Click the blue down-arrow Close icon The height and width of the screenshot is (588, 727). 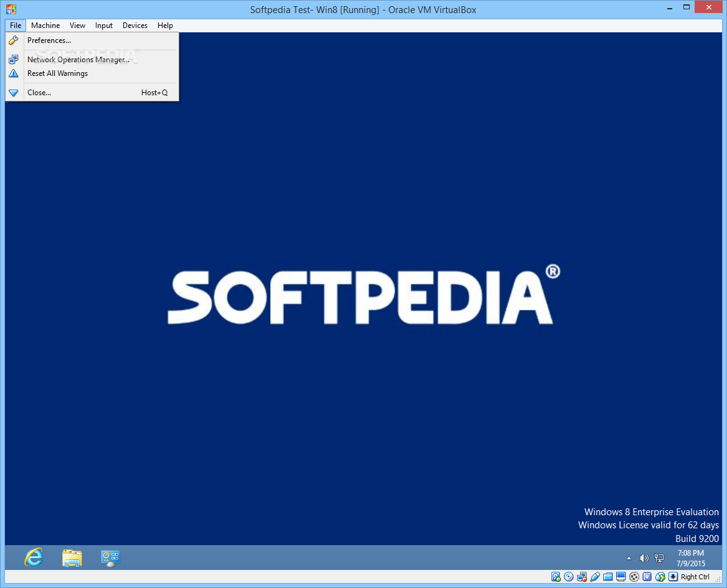tap(14, 93)
